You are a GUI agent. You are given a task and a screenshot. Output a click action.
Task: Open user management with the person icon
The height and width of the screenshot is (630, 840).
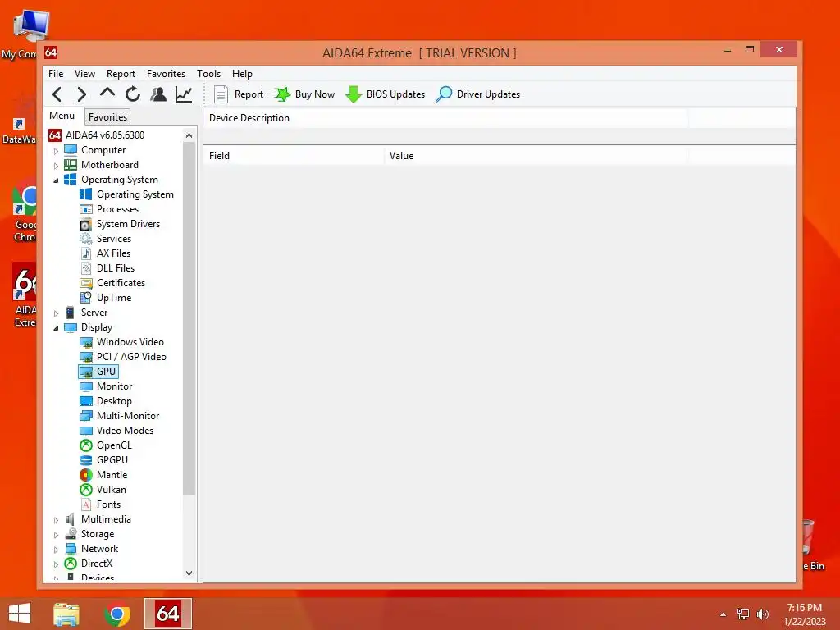pos(158,94)
